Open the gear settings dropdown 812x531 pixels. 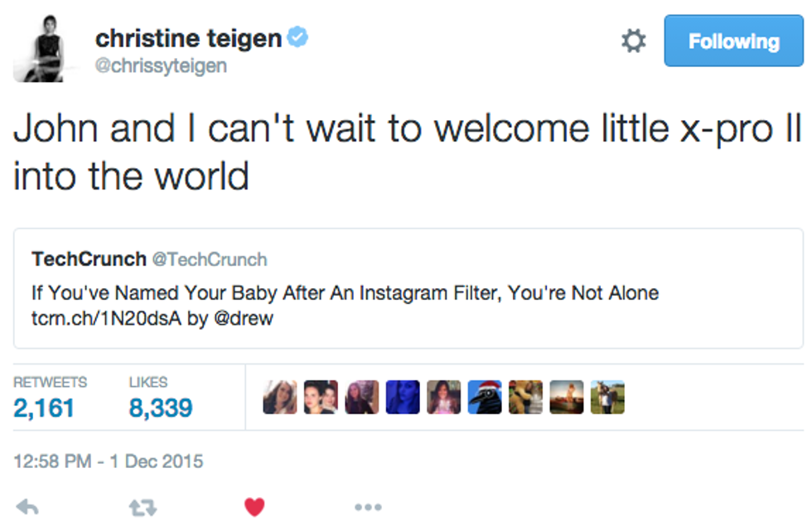(x=634, y=41)
